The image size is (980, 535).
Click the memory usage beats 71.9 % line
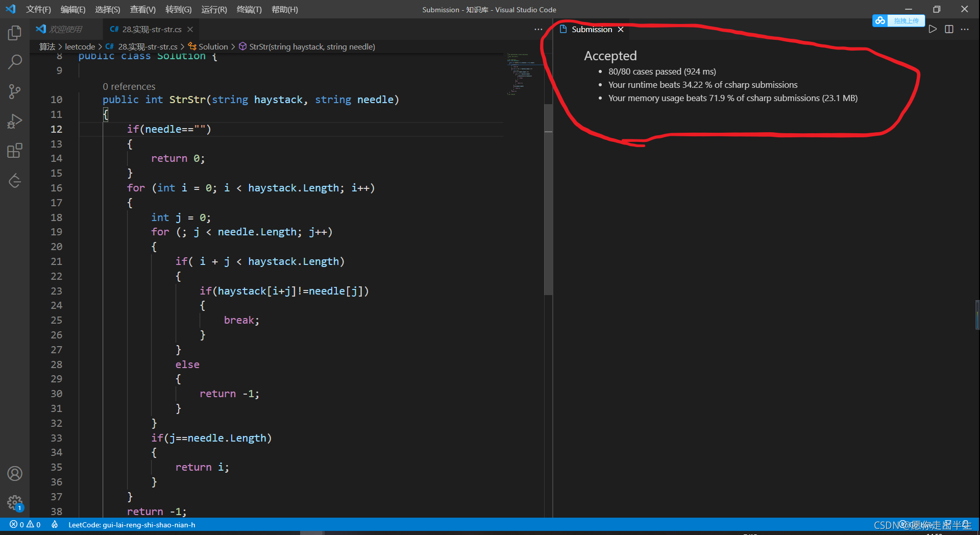pos(733,98)
